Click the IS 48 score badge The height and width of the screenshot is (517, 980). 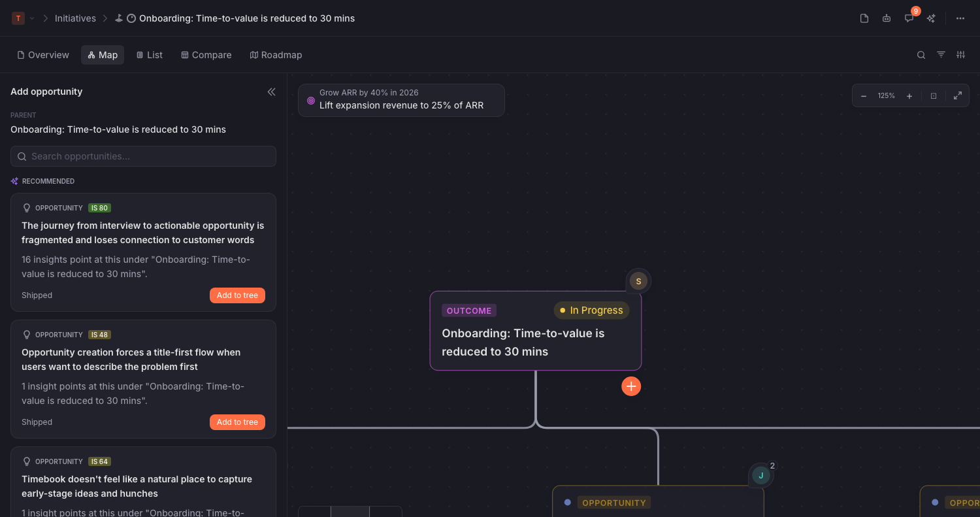[x=99, y=335]
